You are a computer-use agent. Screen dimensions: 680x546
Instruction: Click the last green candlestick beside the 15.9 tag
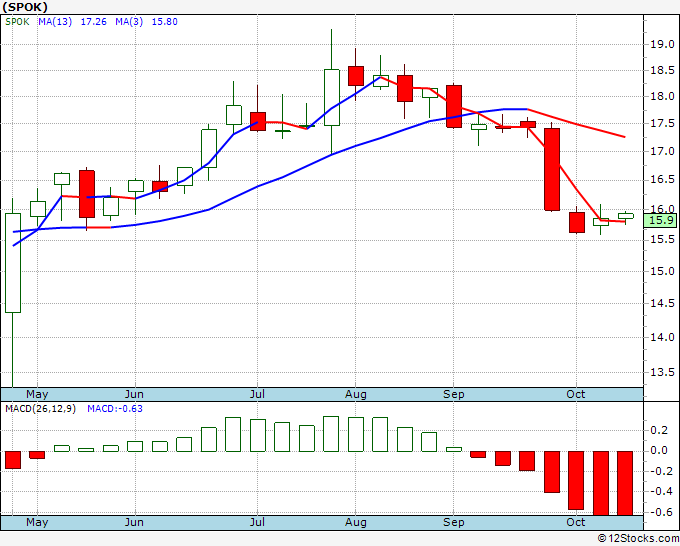click(626, 216)
